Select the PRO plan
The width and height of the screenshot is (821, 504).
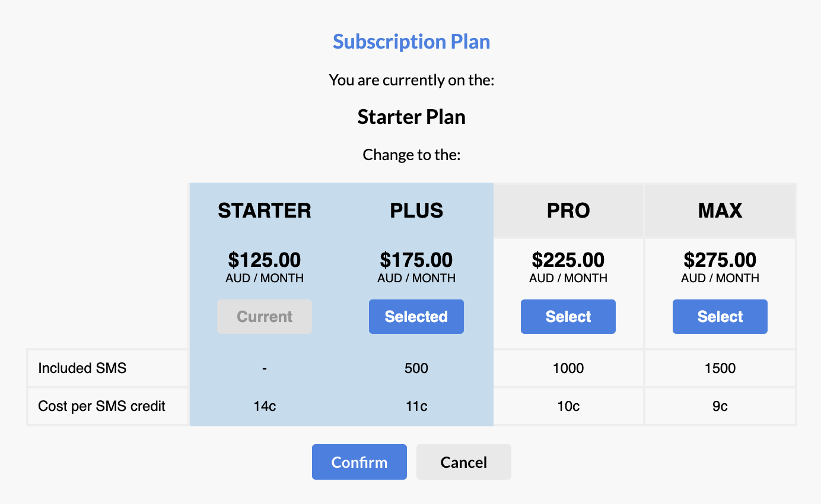(568, 316)
